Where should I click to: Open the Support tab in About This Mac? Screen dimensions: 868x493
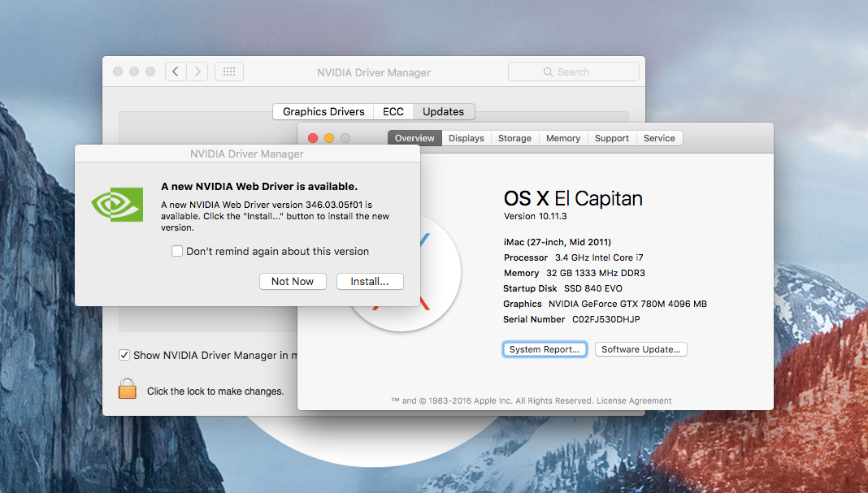(x=612, y=138)
